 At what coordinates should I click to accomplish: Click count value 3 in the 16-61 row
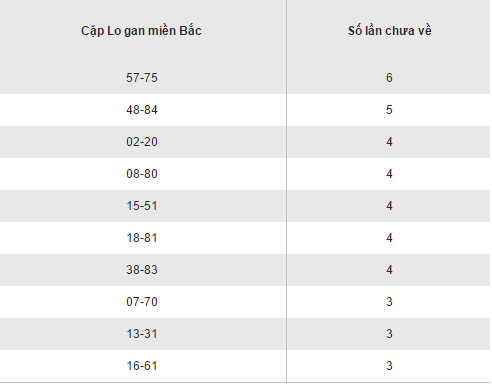[x=389, y=366]
